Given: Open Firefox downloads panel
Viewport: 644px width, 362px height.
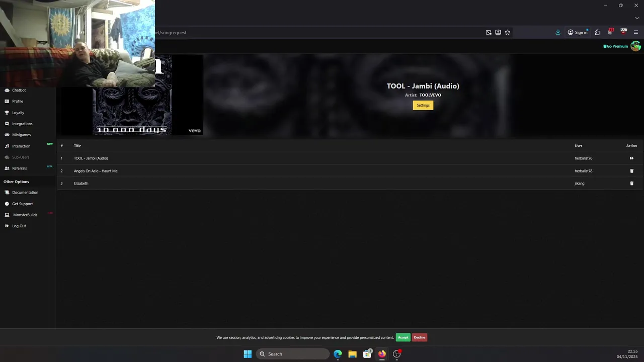Looking at the screenshot, I should [558, 32].
